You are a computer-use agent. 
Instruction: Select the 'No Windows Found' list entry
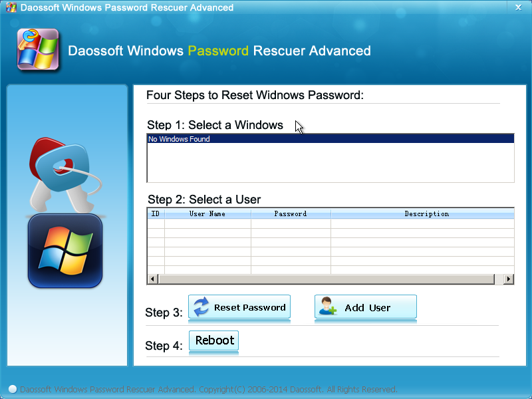coord(331,139)
